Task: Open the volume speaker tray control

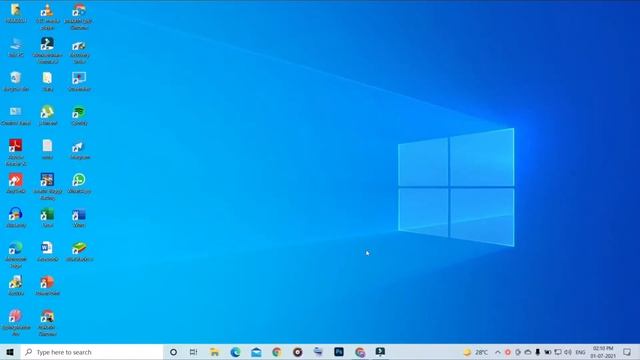Action: [568, 352]
